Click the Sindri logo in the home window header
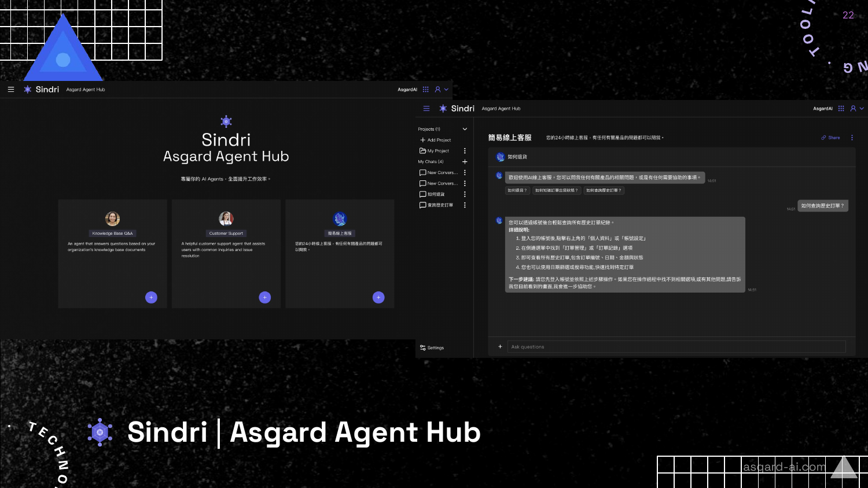Viewport: 868px width, 488px height. 41,90
